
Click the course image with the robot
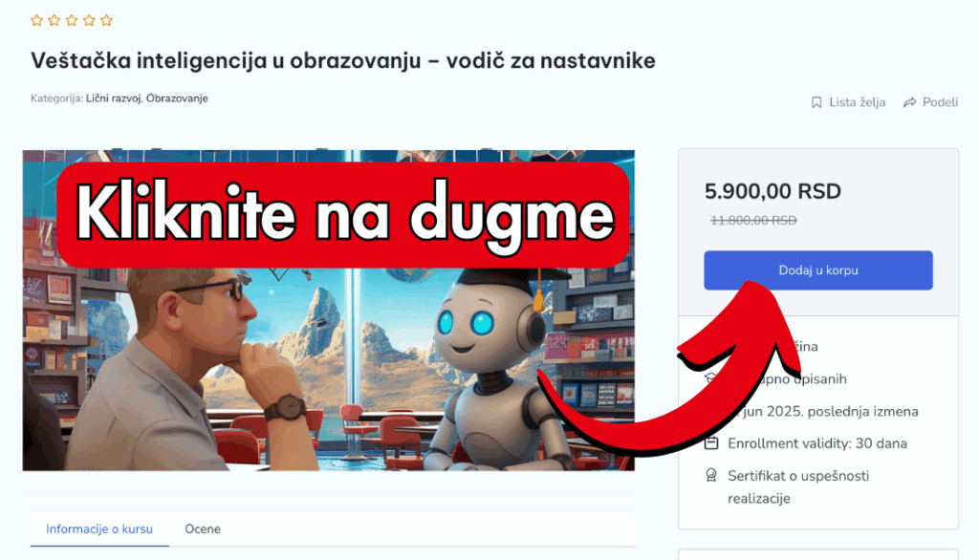(x=329, y=311)
